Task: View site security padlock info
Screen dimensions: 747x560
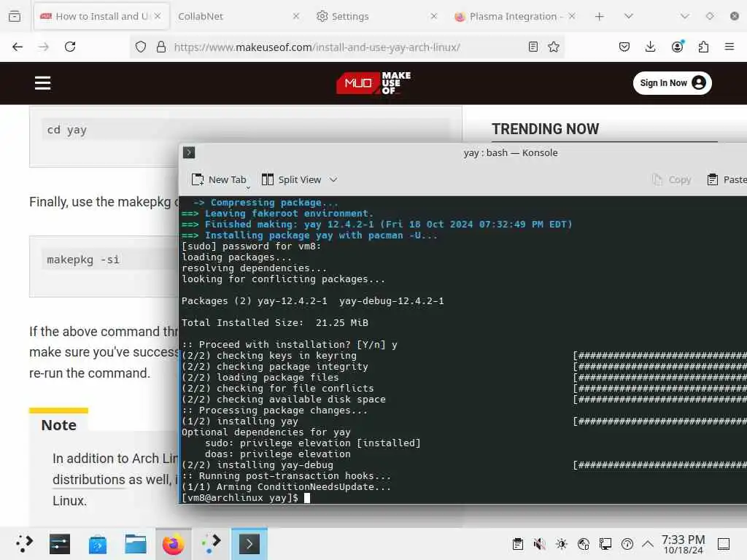Action: pyautogui.click(x=161, y=47)
